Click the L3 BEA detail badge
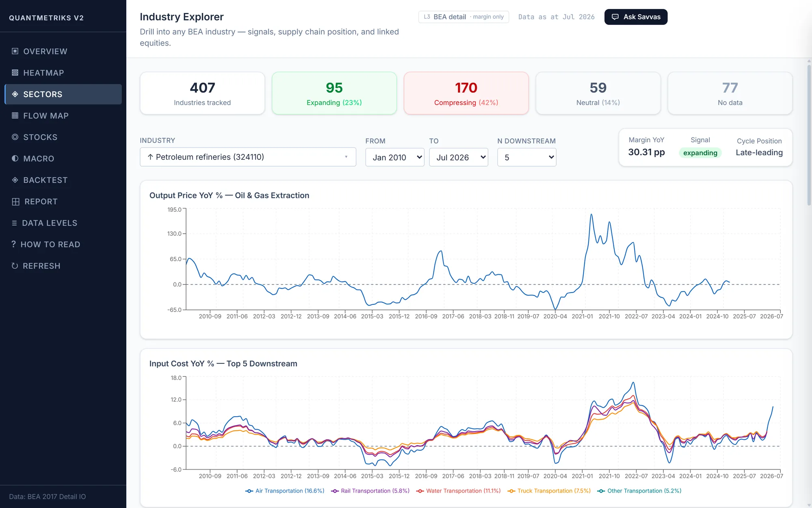Viewport: 812px width, 508px height. 464,17
